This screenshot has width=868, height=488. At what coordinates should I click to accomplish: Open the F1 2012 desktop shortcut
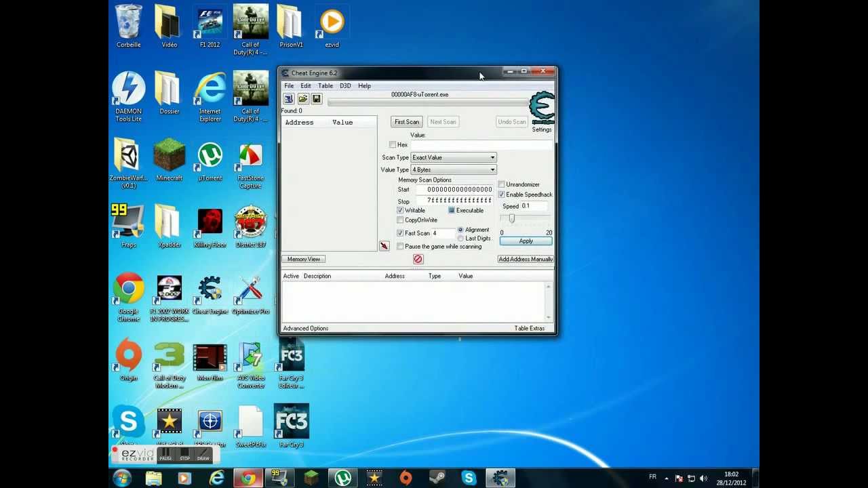pyautogui.click(x=210, y=26)
